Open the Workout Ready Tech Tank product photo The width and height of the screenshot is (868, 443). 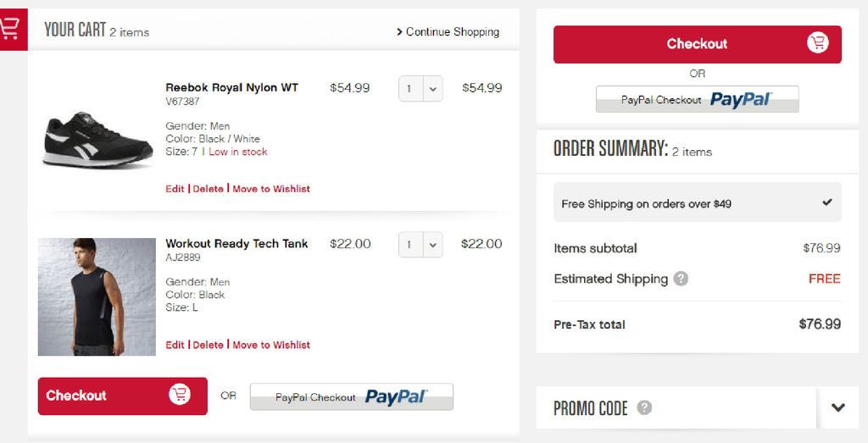[x=97, y=296]
